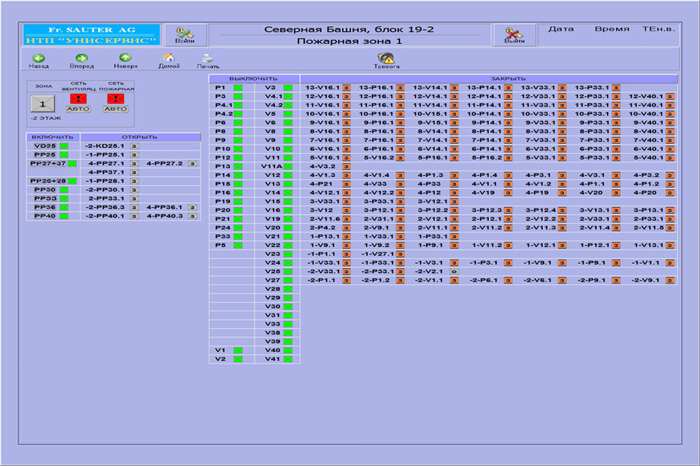
Task: Click the Login (Войти) keys icon
Action: click(184, 33)
